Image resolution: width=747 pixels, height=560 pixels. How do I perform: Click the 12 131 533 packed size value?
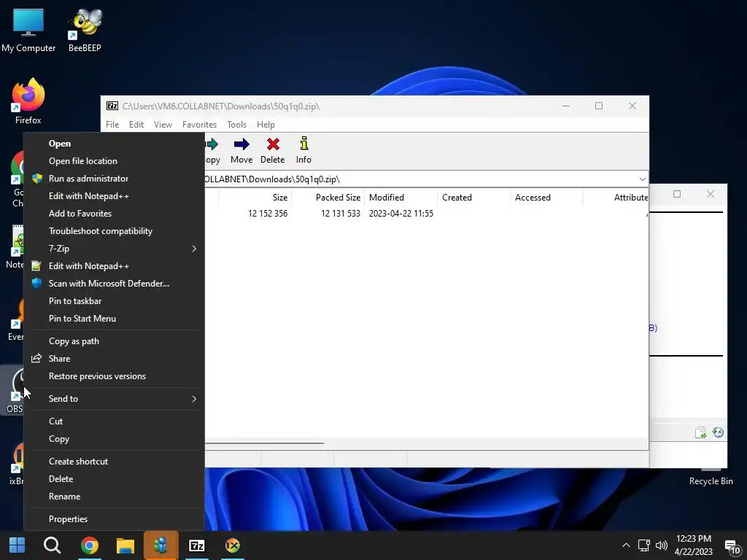(x=341, y=214)
